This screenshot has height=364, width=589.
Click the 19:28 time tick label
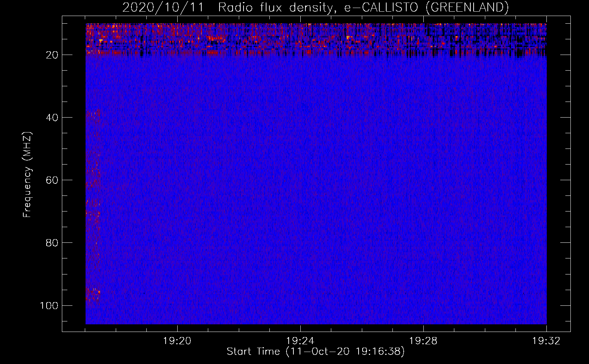[423, 341]
